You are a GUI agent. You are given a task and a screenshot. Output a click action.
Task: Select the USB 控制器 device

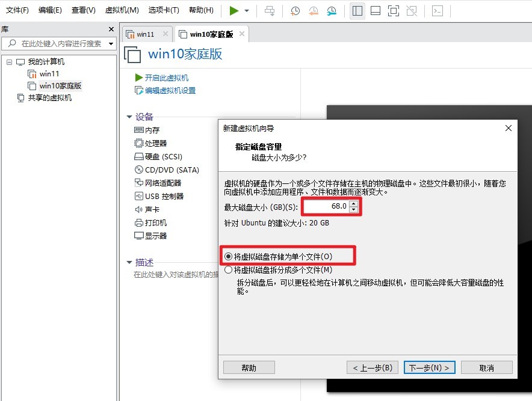click(159, 196)
